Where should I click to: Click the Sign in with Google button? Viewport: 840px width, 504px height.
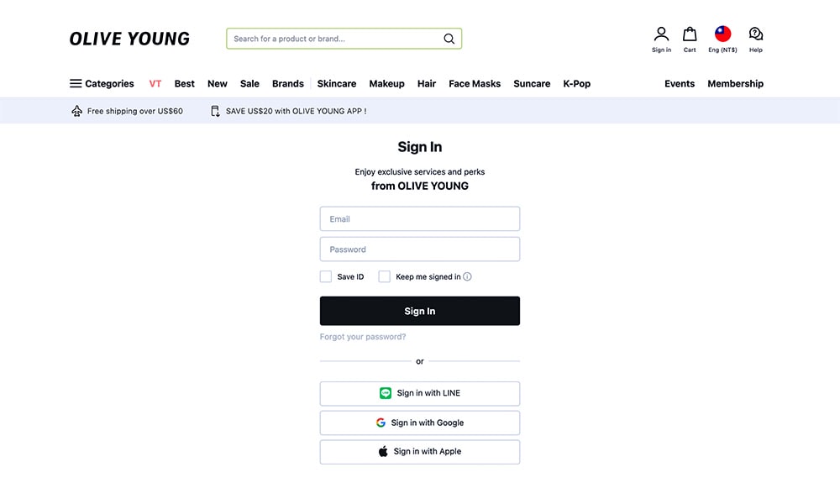pyautogui.click(x=420, y=423)
